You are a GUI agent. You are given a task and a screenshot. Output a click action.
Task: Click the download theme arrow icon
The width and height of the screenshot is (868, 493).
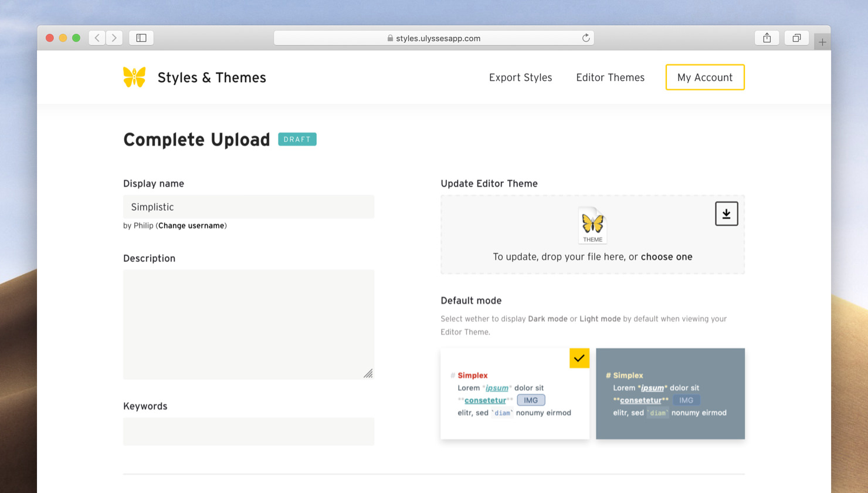tap(726, 214)
